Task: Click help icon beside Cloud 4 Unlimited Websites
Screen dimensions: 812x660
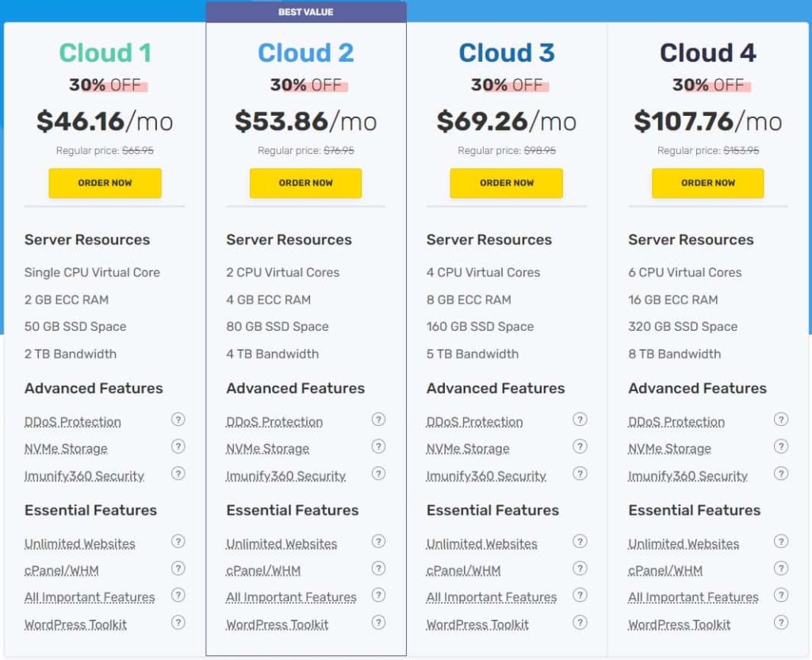Action: point(781,542)
